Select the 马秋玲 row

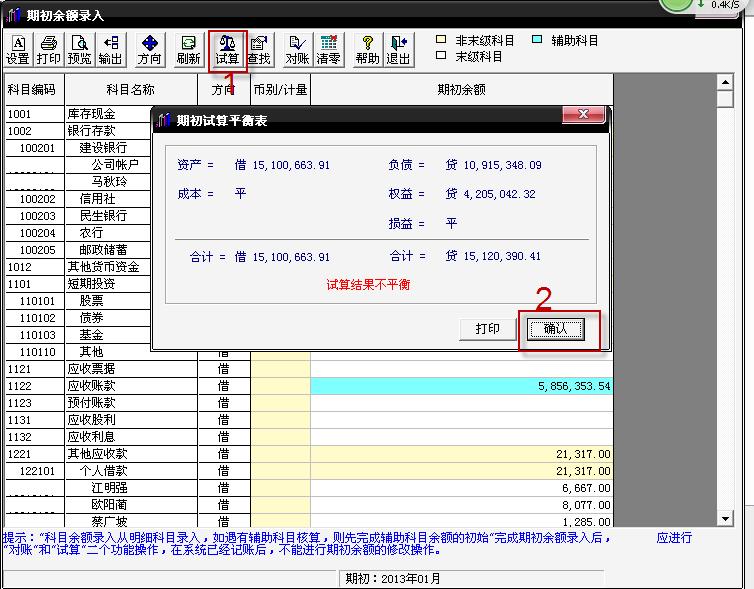pyautogui.click(x=78, y=182)
